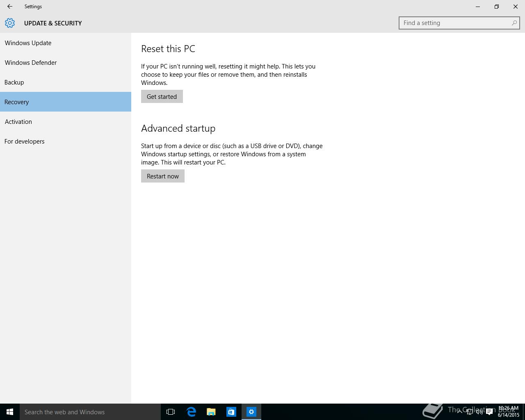Screen dimensions: 525x420
Task: Open Windows Update settings page
Action: pos(66,43)
